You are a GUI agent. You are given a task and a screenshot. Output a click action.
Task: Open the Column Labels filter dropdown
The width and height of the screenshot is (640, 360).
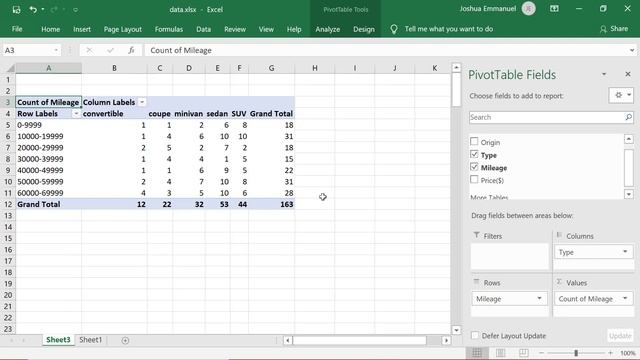point(142,102)
